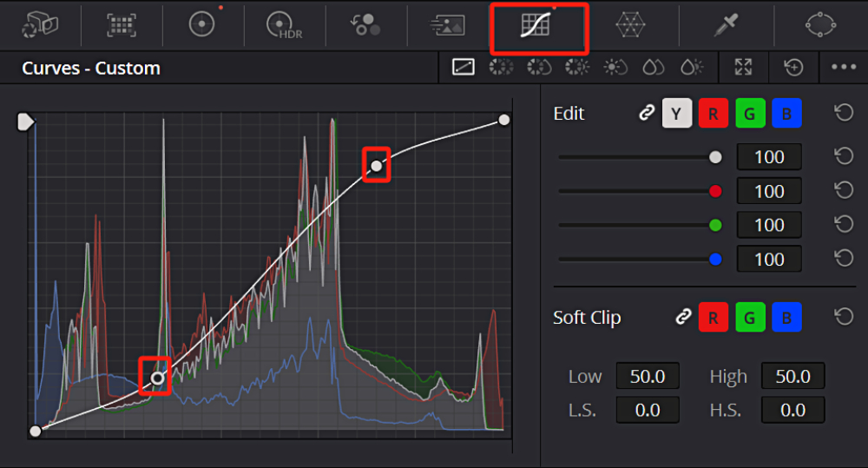This screenshot has height=468, width=868.
Task: Select the upper curve control point
Action: [377, 166]
